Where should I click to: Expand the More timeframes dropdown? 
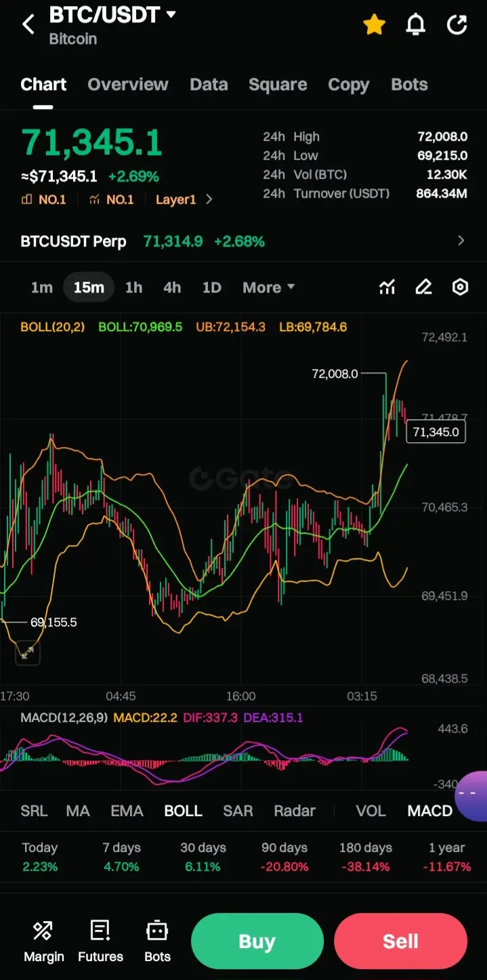(269, 287)
